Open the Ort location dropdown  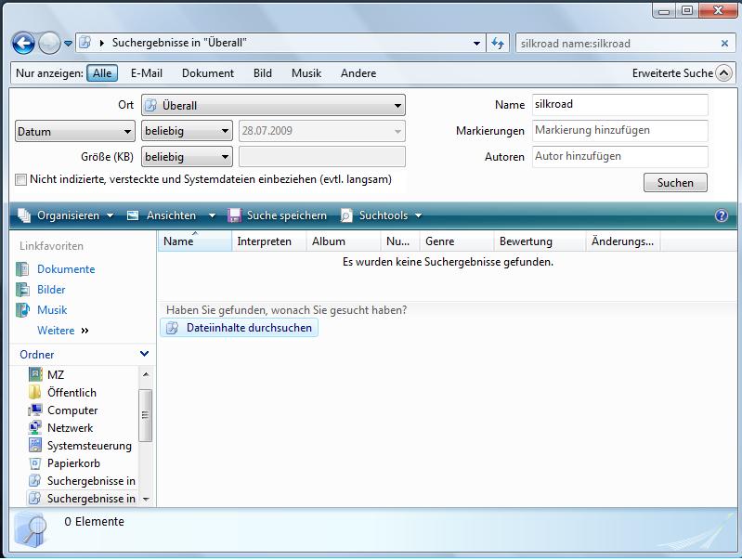[273, 106]
